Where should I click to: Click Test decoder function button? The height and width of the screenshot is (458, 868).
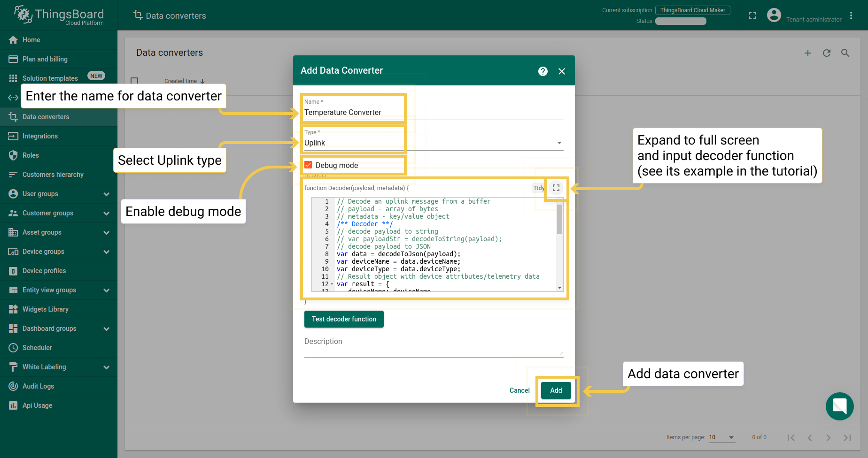[x=344, y=319]
